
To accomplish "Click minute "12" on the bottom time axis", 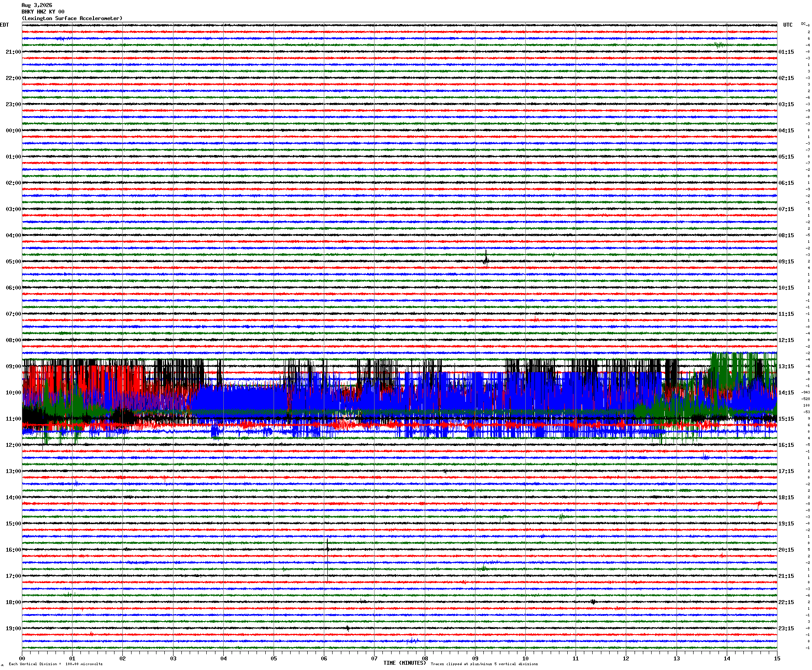I will pos(626,659).
